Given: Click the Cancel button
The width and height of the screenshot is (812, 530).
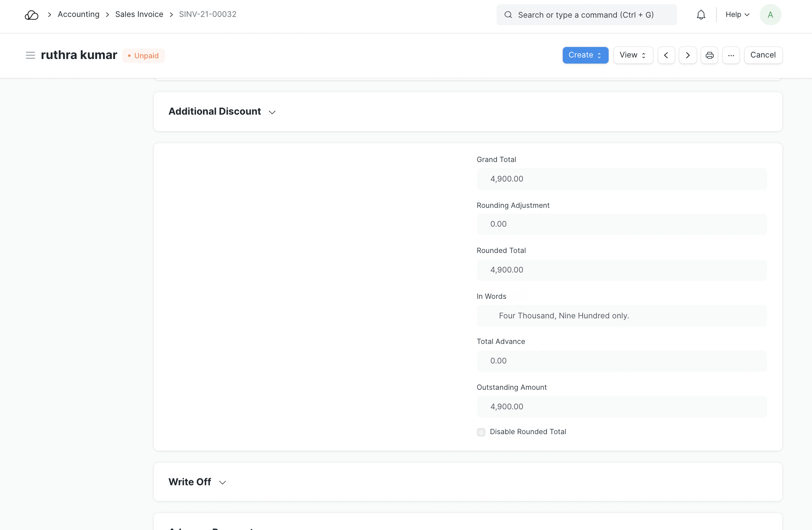Looking at the screenshot, I should pyautogui.click(x=763, y=55).
